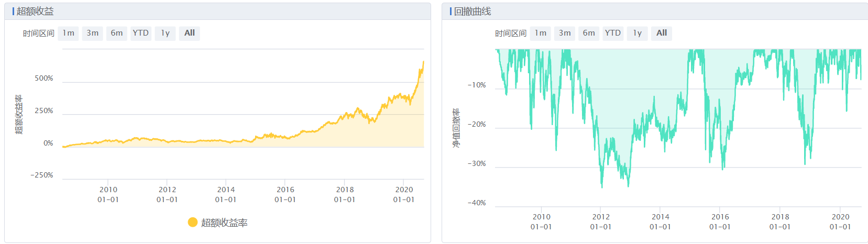Screen dimensions: 868x244
Task: Click 2016 01-01 label on drawdown axis
Action: pyautogui.click(x=720, y=221)
